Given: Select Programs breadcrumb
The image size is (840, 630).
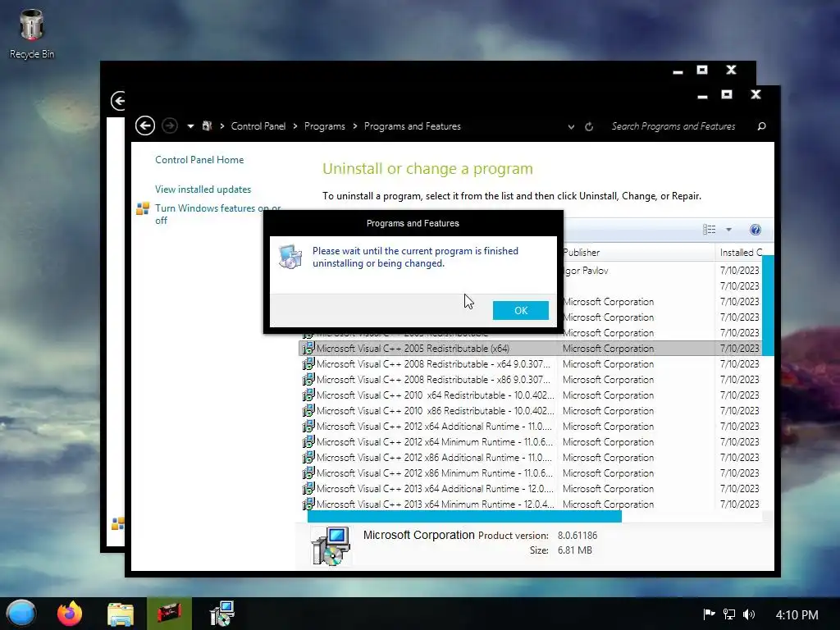Looking at the screenshot, I should [x=325, y=126].
